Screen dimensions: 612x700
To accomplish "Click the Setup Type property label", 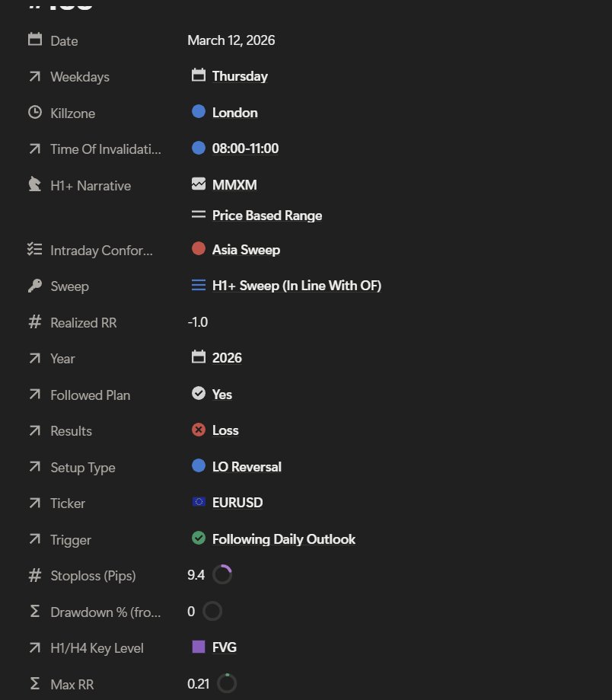I will (x=83, y=468).
